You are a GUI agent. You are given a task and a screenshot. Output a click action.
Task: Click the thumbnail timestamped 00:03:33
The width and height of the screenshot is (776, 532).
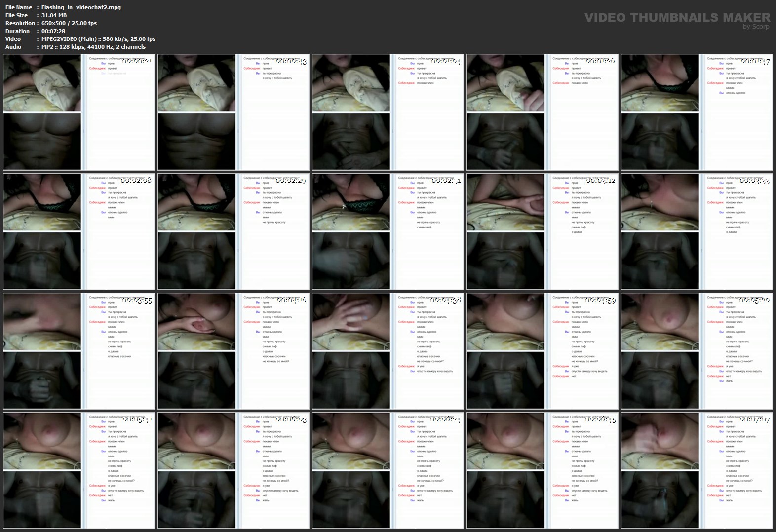(x=697, y=231)
